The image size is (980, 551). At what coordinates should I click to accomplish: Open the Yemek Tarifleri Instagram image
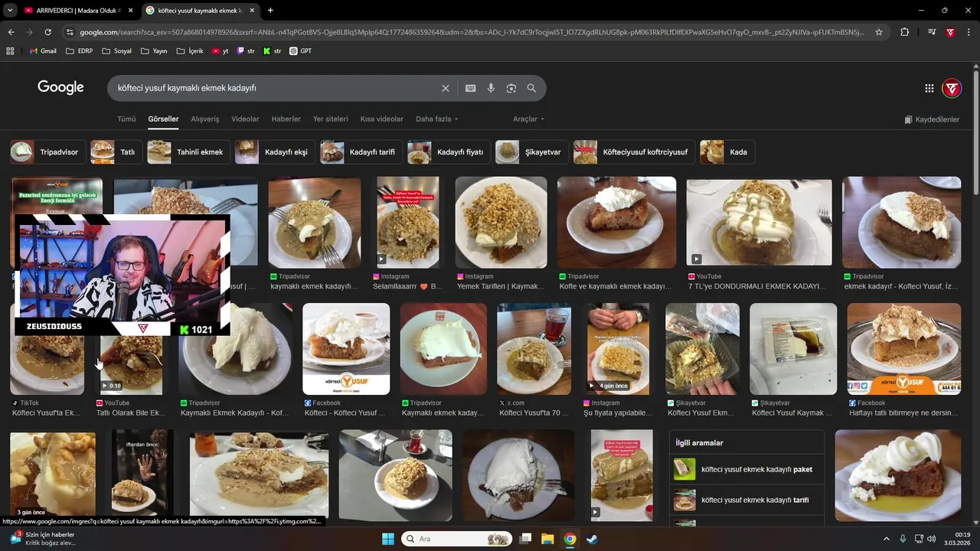pos(501,223)
